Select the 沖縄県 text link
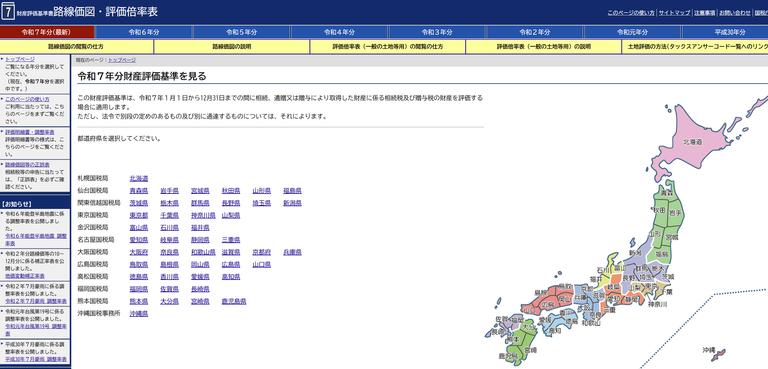Screen dimensions: 768x369 [139, 314]
